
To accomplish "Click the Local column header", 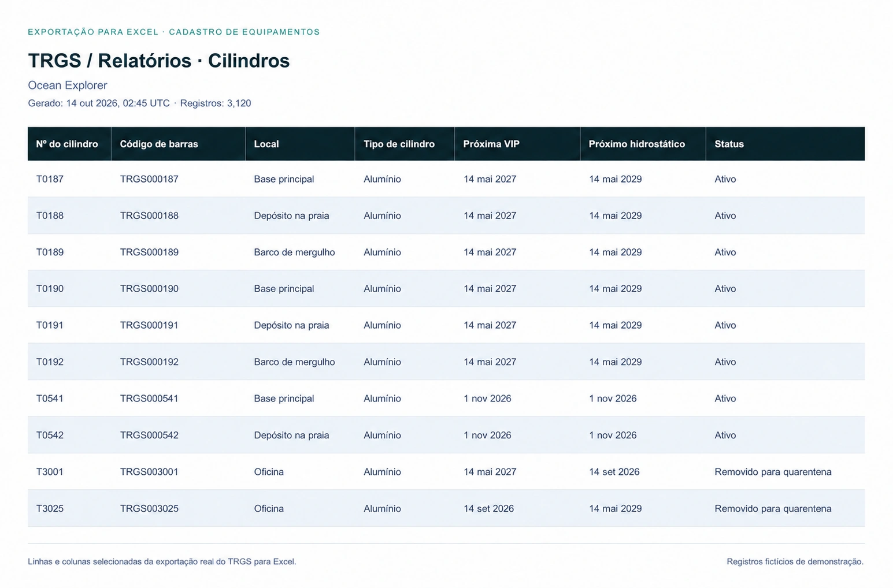I will click(x=300, y=144).
